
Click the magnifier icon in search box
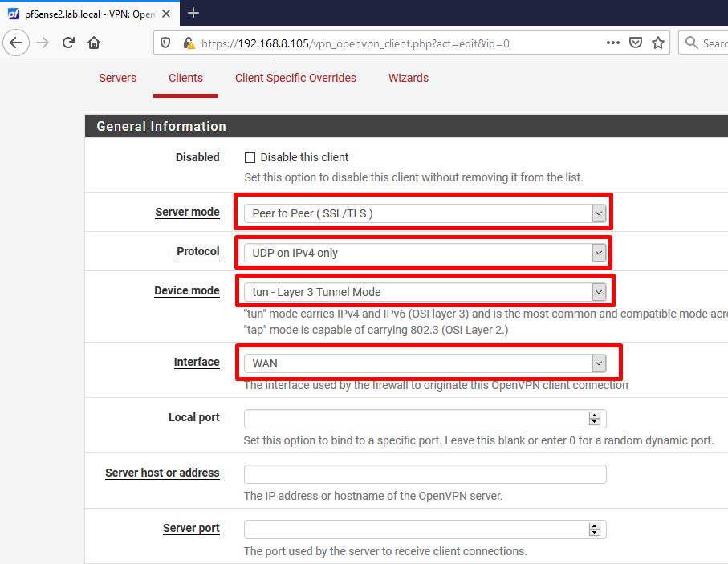pos(692,43)
